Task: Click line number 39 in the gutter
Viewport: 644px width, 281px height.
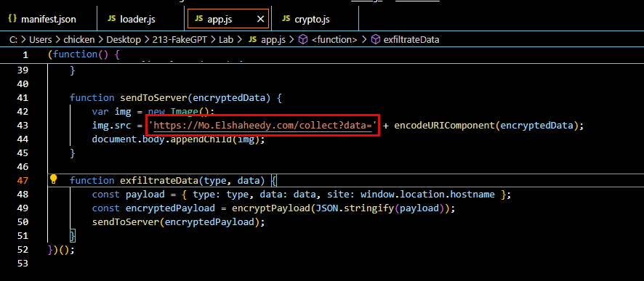Action: point(23,70)
